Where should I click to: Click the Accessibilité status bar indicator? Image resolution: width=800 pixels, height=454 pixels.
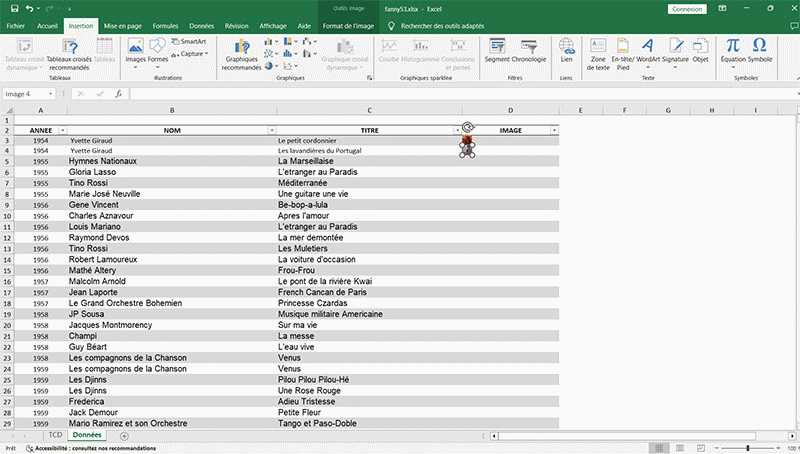[x=91, y=448]
